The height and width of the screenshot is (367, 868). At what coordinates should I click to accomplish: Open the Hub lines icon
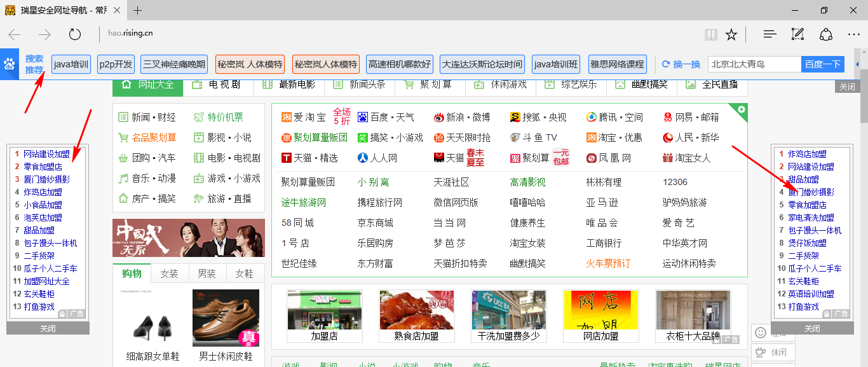point(770,34)
